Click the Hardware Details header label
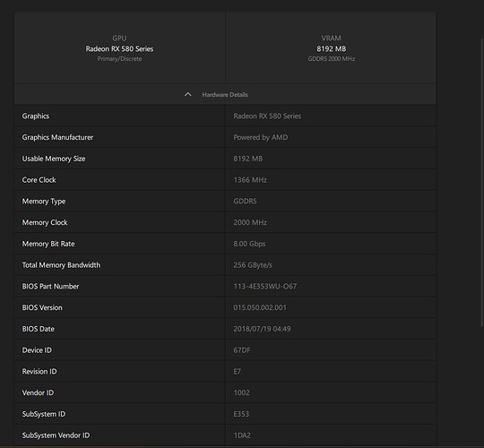This screenshot has height=448, width=484. click(225, 95)
